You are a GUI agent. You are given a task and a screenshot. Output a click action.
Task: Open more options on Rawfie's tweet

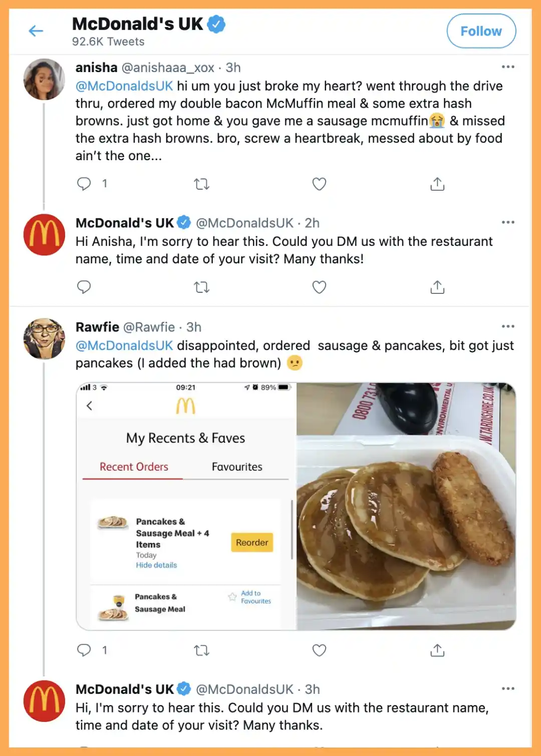click(x=508, y=326)
